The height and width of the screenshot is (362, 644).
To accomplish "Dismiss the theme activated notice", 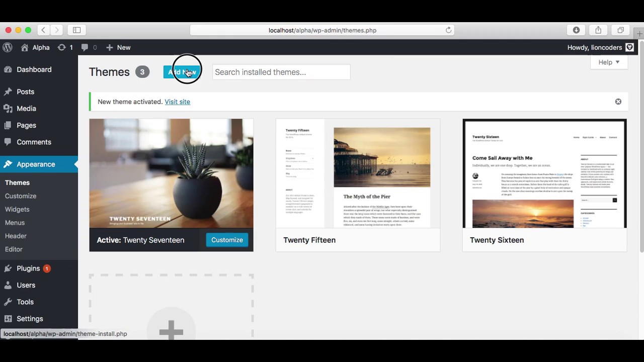I will [x=618, y=102].
